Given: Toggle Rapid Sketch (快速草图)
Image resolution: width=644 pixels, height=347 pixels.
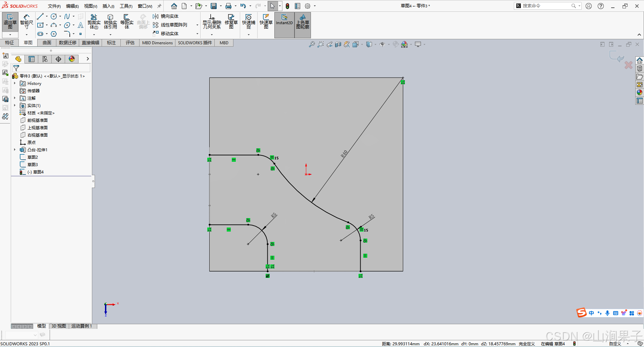Looking at the screenshot, I should (266, 22).
